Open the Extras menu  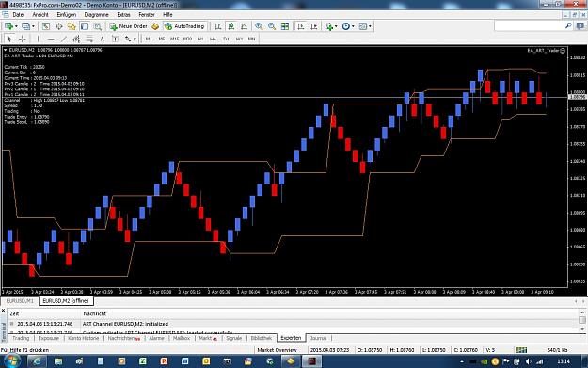[x=123, y=15]
